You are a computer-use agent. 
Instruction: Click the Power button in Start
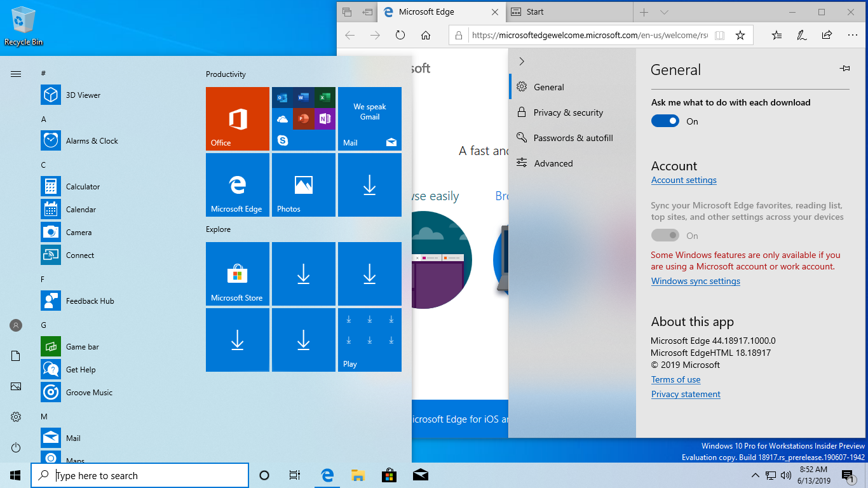16,447
